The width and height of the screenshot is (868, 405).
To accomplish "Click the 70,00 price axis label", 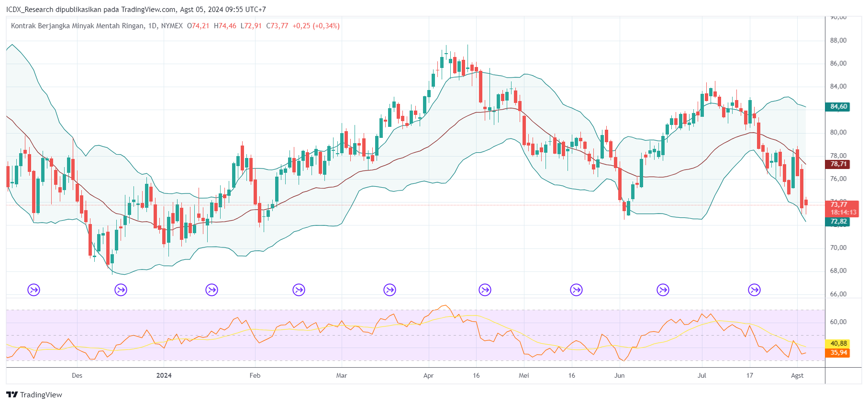I will [838, 247].
